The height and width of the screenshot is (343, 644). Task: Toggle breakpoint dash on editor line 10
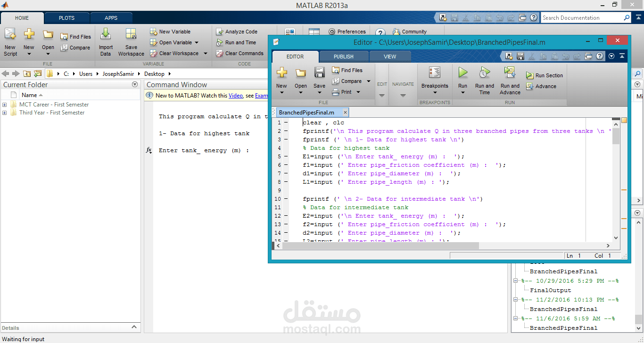286,199
